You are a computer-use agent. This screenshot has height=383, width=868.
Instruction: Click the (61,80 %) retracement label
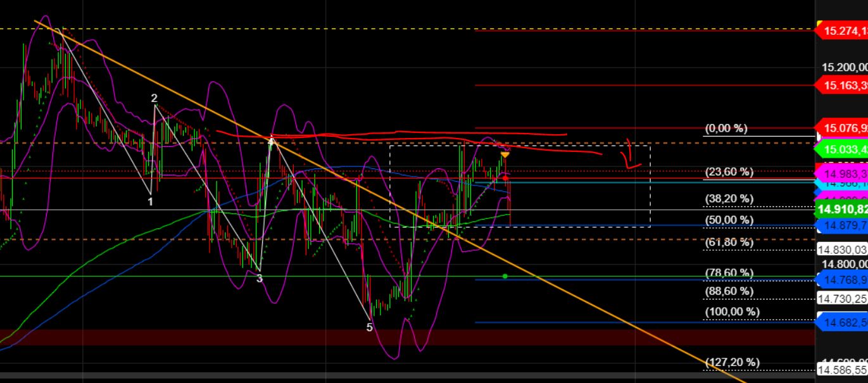(x=729, y=241)
